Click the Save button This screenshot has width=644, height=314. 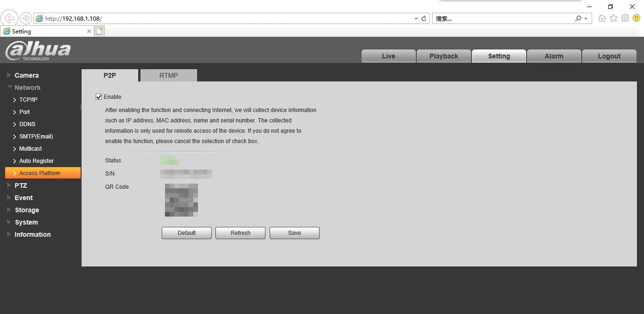[x=294, y=233]
